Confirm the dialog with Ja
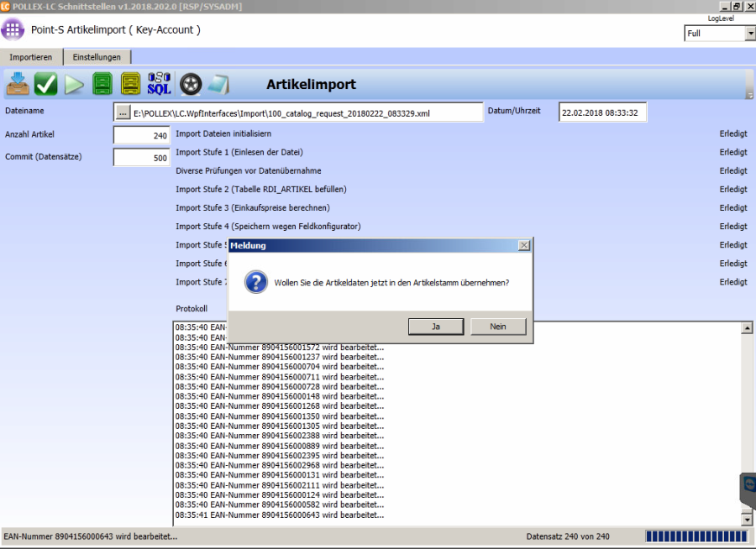The height and width of the screenshot is (549, 756). pos(436,327)
